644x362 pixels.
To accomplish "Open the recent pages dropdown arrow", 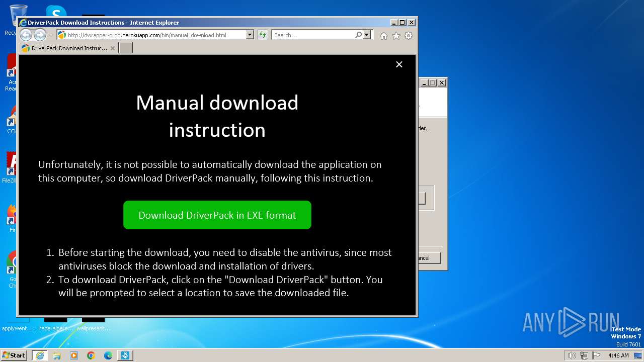I will (x=51, y=35).
